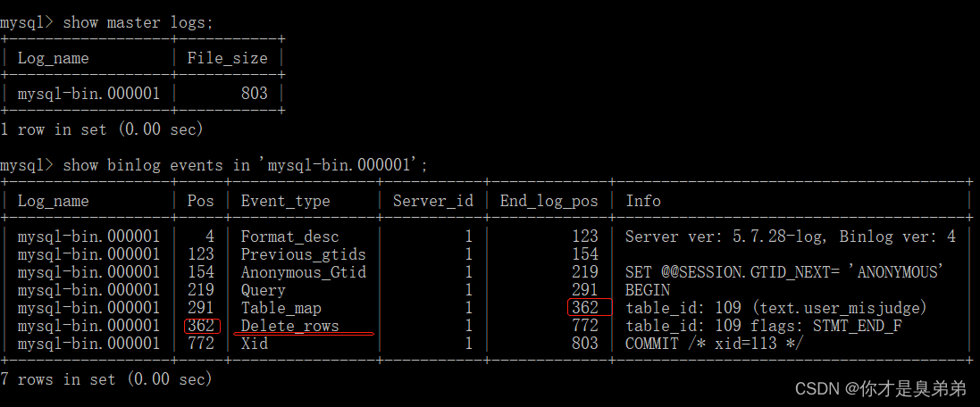Select End_log_pos 803 in the Xid row
This screenshot has width=980, height=407.
[585, 344]
